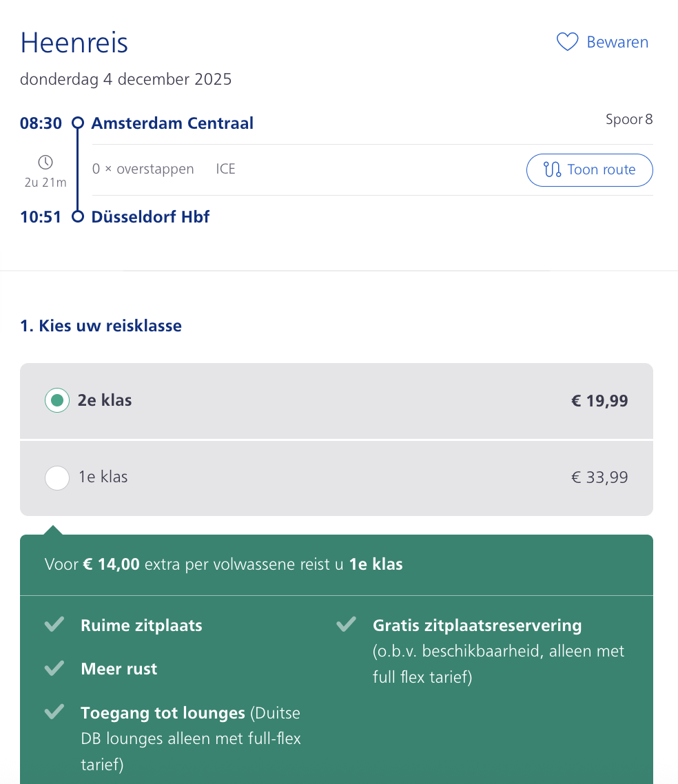
Task: Click the ICE train type label
Action: click(225, 169)
